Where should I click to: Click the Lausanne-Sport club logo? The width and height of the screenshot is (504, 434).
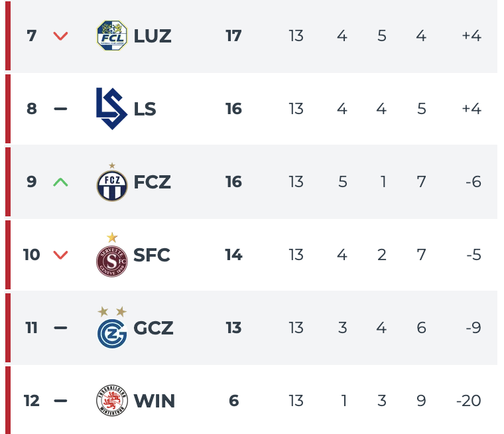click(x=111, y=109)
